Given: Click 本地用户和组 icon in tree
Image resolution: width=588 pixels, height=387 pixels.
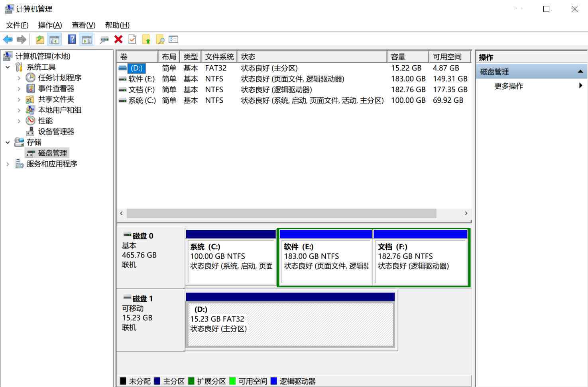Looking at the screenshot, I should pos(30,110).
